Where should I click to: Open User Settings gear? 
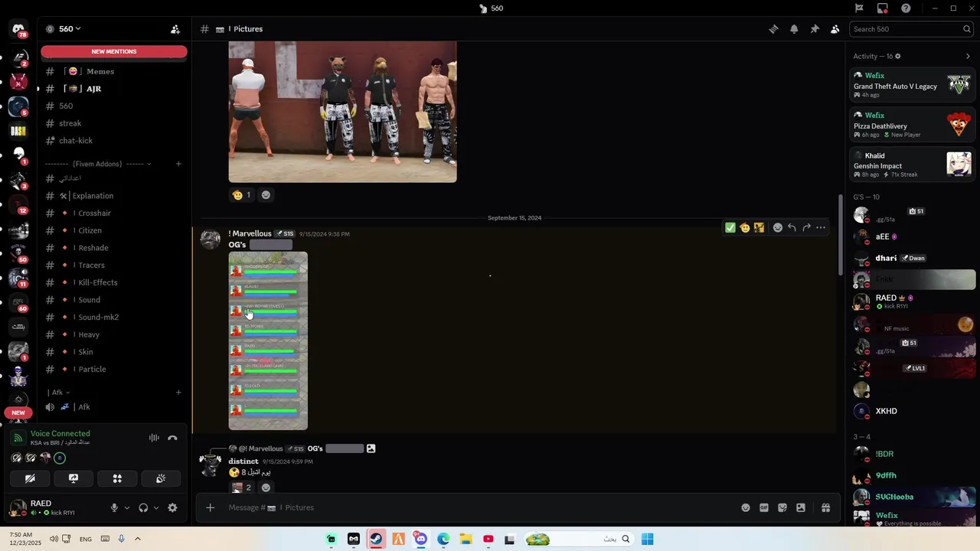172,507
